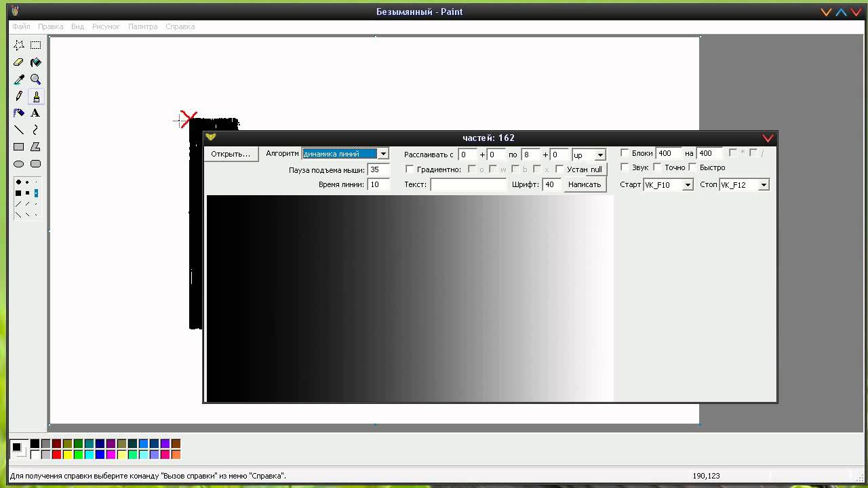This screenshot has width=868, height=488.
Task: Expand the Стоп hotkey VK_F12 dropdown
Action: pyautogui.click(x=764, y=185)
